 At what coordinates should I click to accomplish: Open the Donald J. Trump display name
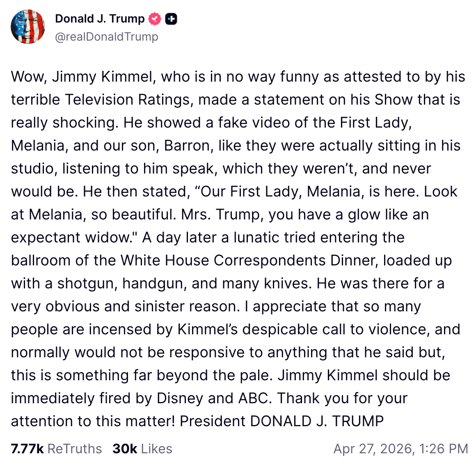coord(100,19)
